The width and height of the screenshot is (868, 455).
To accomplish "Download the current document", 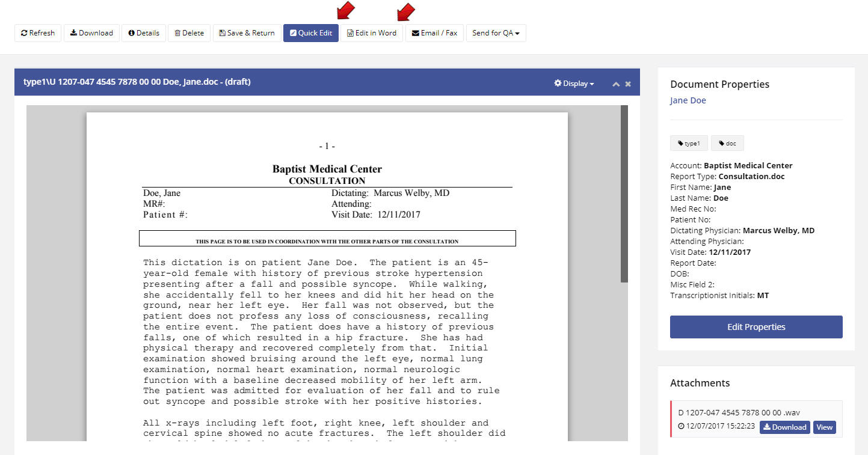I will [x=91, y=33].
